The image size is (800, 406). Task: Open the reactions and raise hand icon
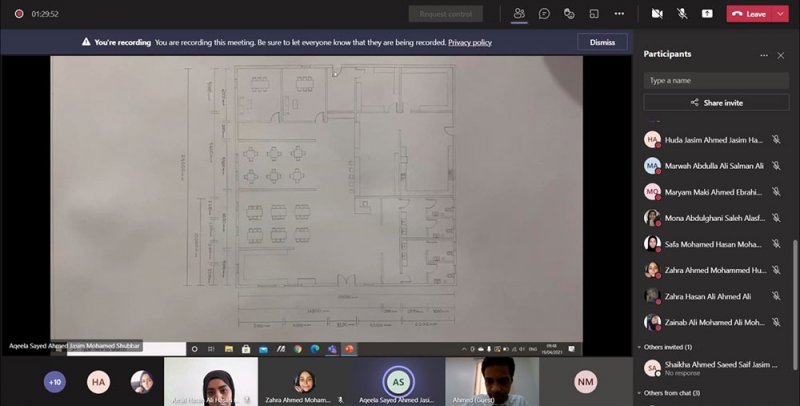pos(569,14)
